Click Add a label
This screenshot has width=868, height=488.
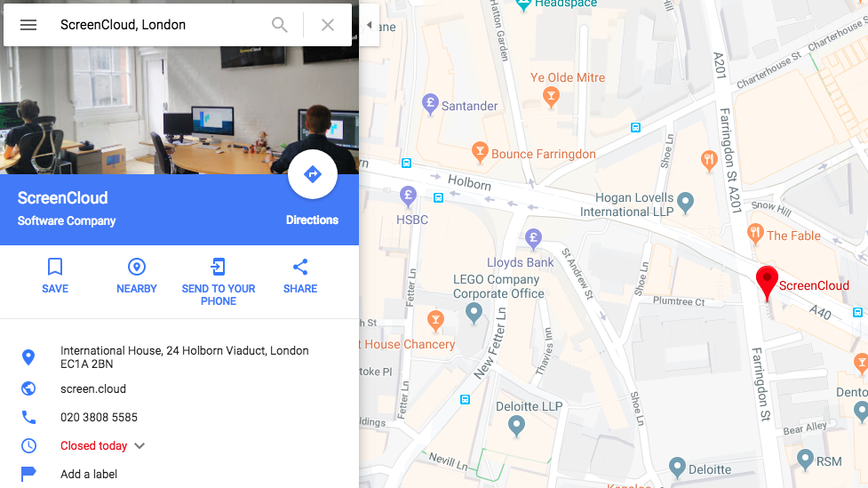[x=89, y=474]
